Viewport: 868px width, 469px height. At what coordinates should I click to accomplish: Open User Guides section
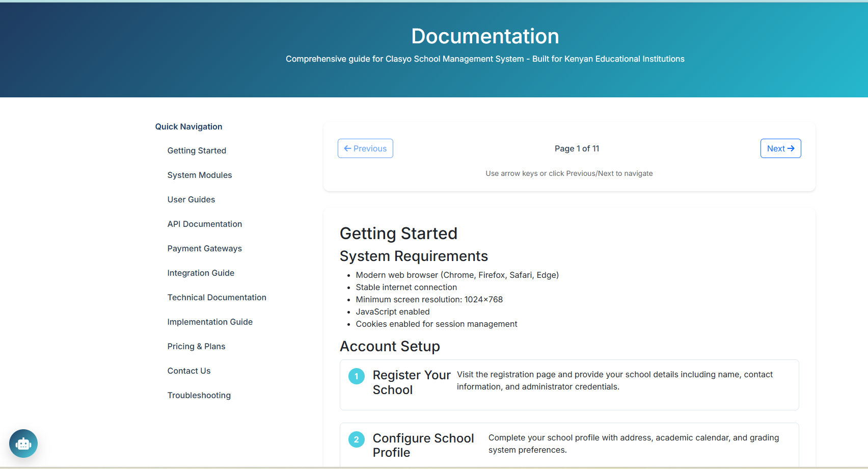(x=191, y=199)
